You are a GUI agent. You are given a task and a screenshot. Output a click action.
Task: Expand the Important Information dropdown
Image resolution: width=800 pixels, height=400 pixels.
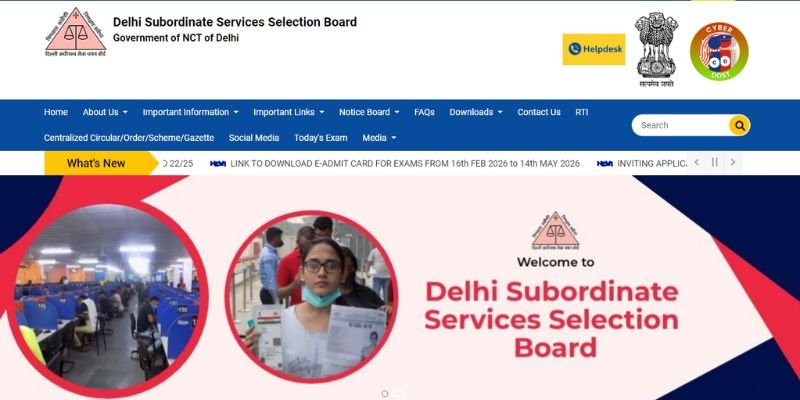pyautogui.click(x=190, y=112)
